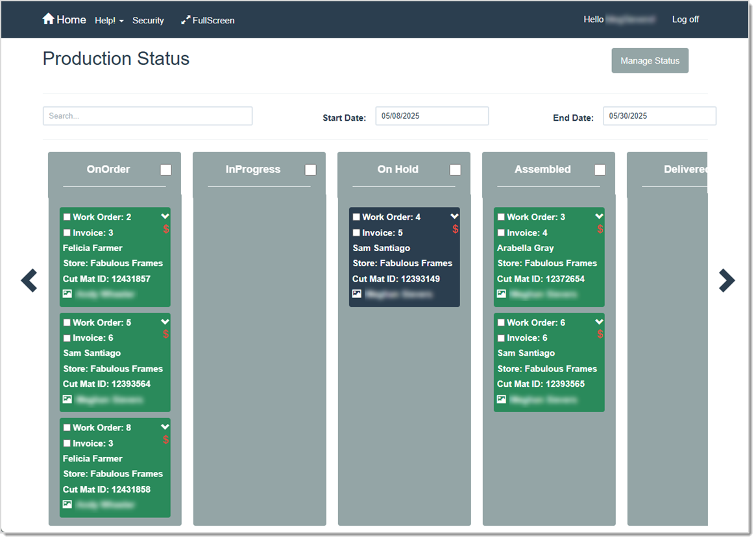Click the red dollar icon on Work Order 5
The width and height of the screenshot is (756, 540).
coord(166,334)
